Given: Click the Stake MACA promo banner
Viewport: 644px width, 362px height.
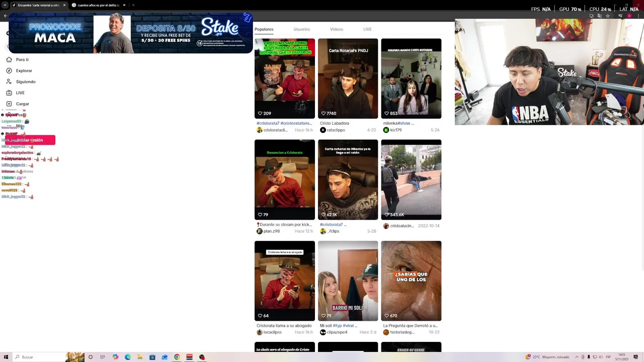Looking at the screenshot, I should tap(130, 33).
